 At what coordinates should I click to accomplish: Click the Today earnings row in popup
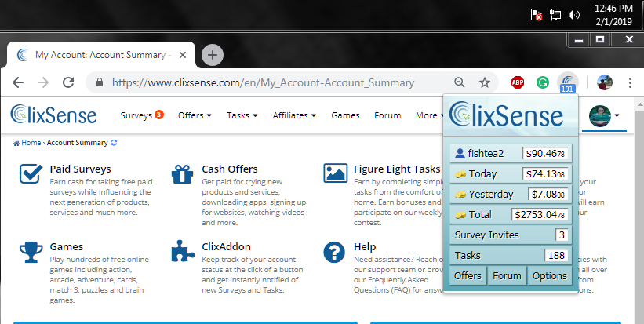pyautogui.click(x=511, y=173)
